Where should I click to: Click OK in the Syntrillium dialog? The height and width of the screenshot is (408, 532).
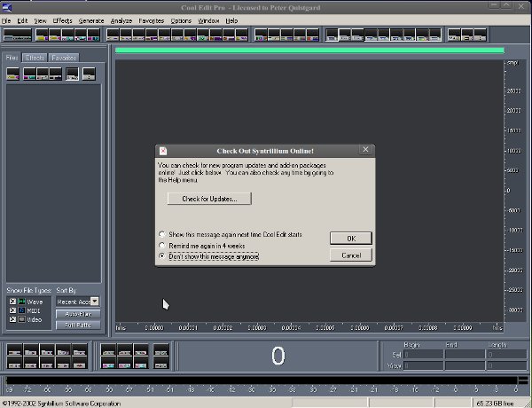[x=351, y=239]
